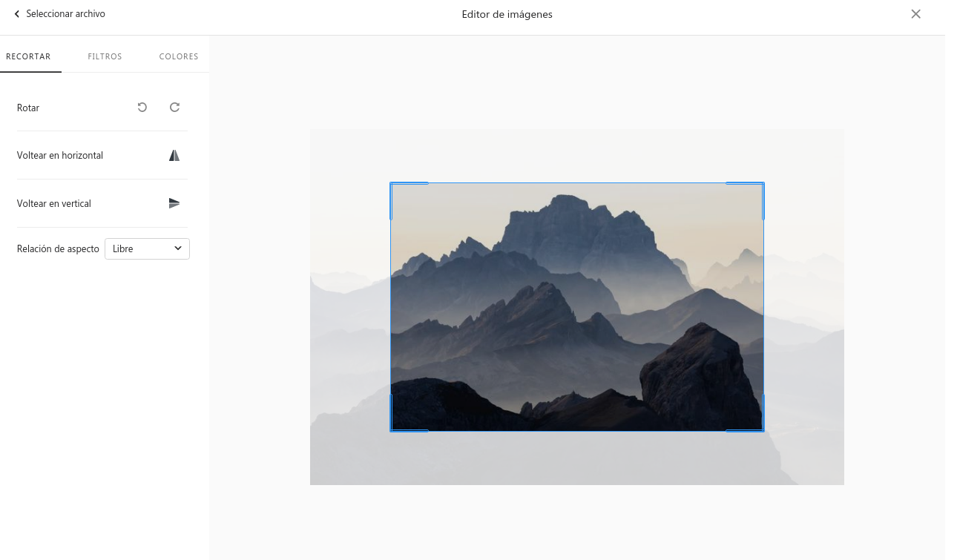This screenshot has height=560, width=957.
Task: Click the Voltear en vertical label
Action: click(x=54, y=204)
